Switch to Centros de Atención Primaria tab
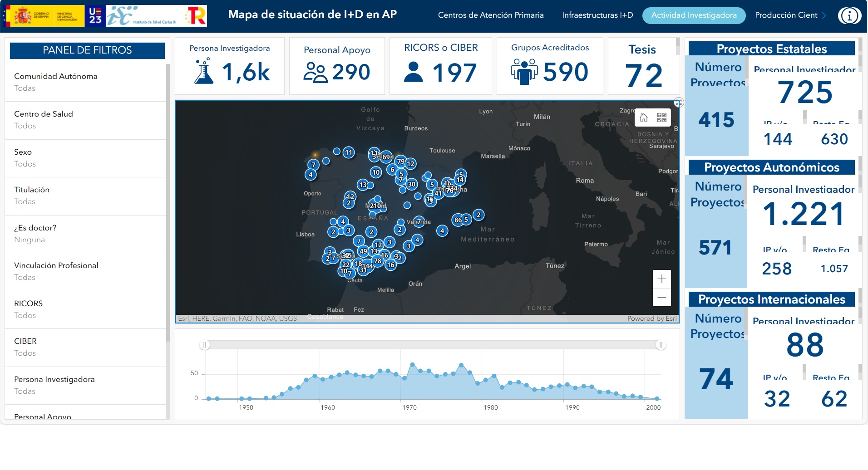The width and height of the screenshot is (868, 470). pyautogui.click(x=490, y=15)
